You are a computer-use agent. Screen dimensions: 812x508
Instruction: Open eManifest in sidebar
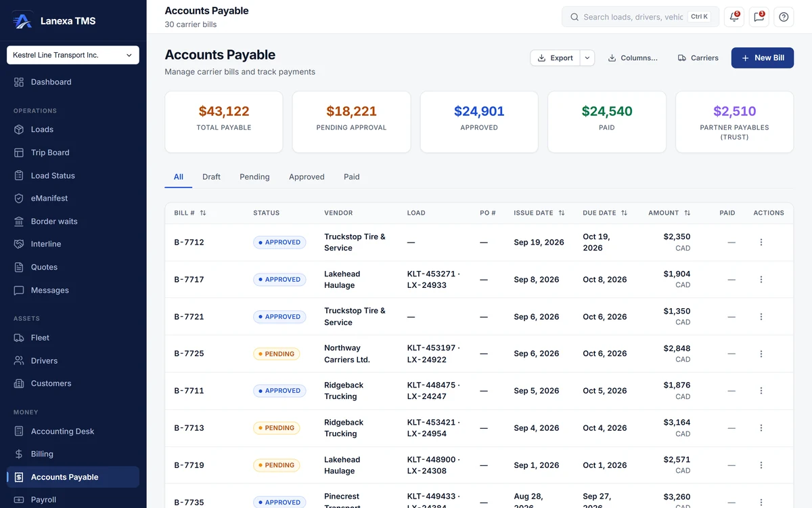(73, 198)
